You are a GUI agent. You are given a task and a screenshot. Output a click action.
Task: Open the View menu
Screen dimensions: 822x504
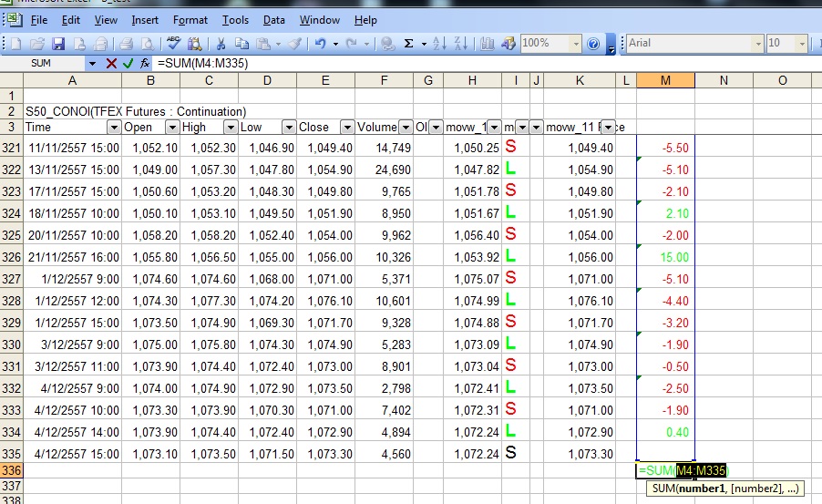(106, 20)
